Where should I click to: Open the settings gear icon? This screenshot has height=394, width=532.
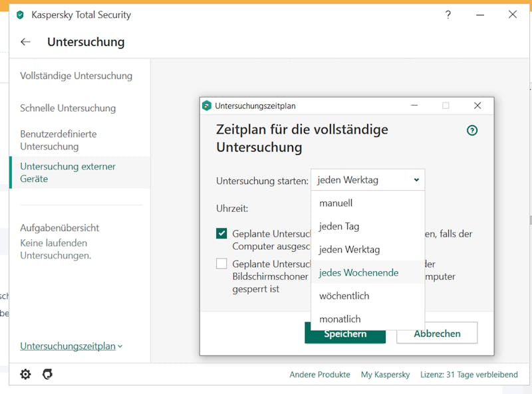(25, 374)
